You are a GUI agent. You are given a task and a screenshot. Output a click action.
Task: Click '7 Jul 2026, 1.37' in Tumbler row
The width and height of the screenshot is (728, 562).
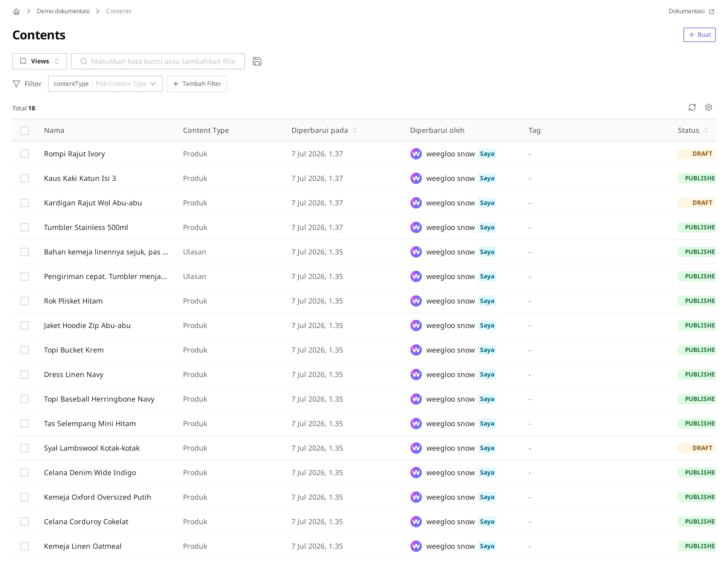click(x=317, y=228)
